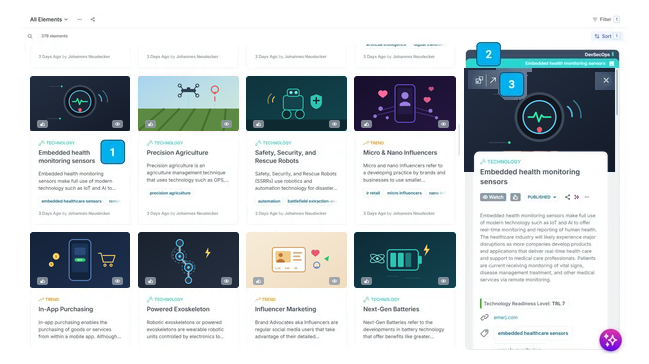Like the Influencer Marketing card
The width and height of the screenshot is (649, 364).
[x=259, y=281]
